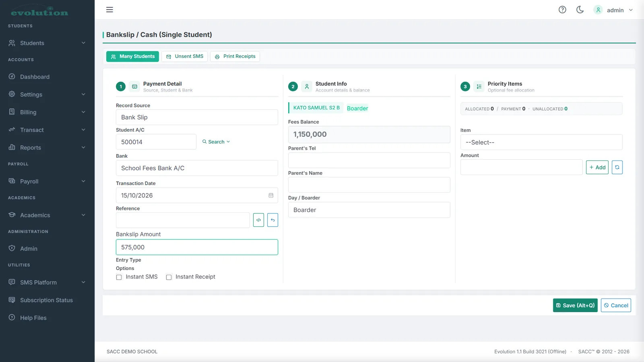Expand the Billing sidebar menu
Screen dimensions: 644x362
tap(47, 112)
